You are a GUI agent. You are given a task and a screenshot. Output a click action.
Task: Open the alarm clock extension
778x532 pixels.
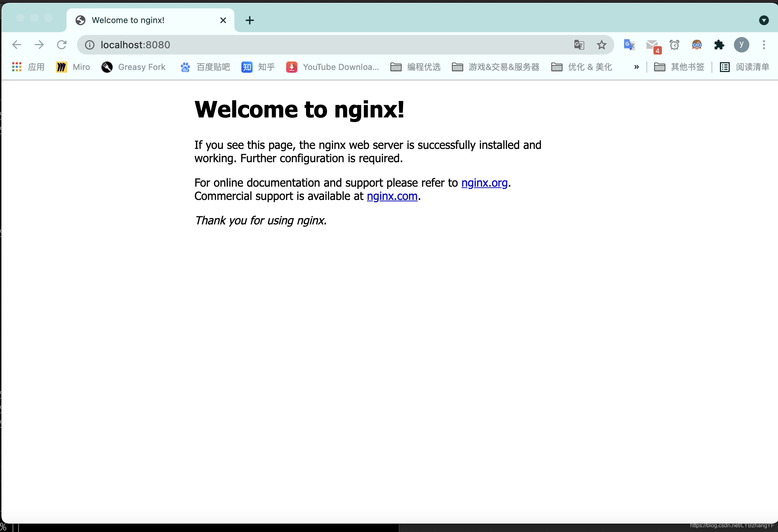click(x=674, y=45)
